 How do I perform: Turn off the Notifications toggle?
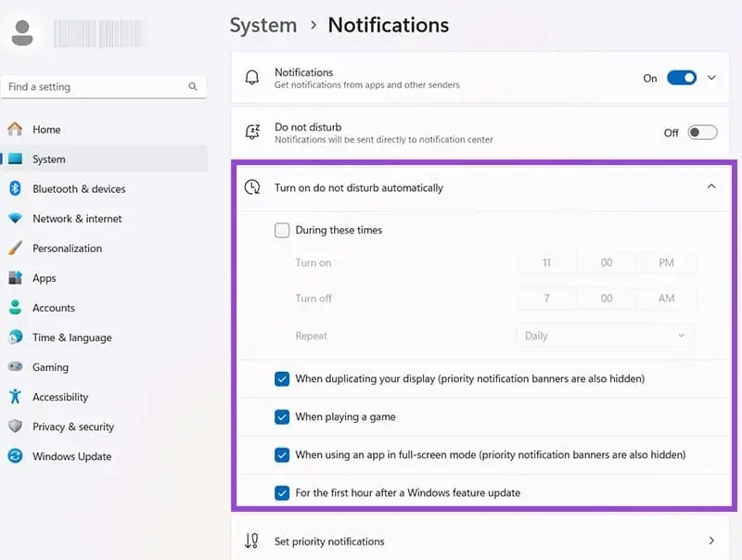tap(682, 78)
